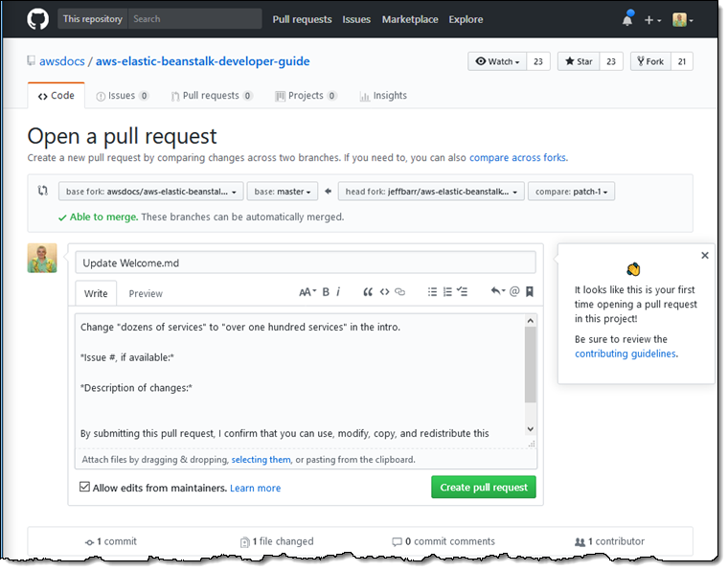This screenshot has width=728, height=571.
Task: Click Create pull request button
Action: 483,488
